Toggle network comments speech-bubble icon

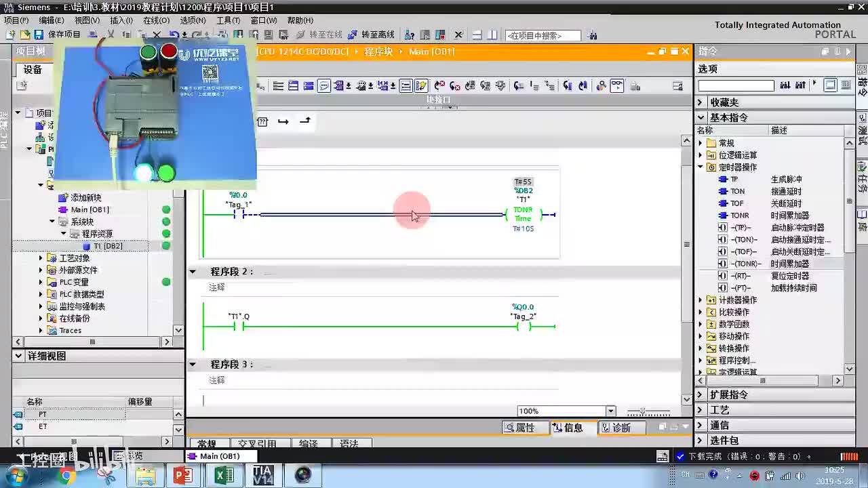pos(324,85)
